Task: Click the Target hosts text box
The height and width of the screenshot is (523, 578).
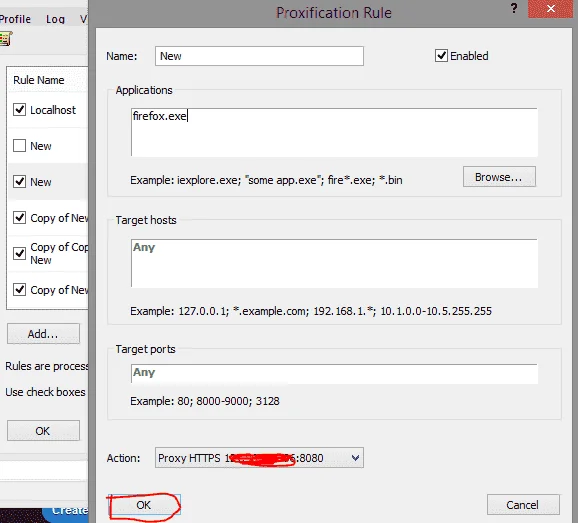Action: point(334,263)
